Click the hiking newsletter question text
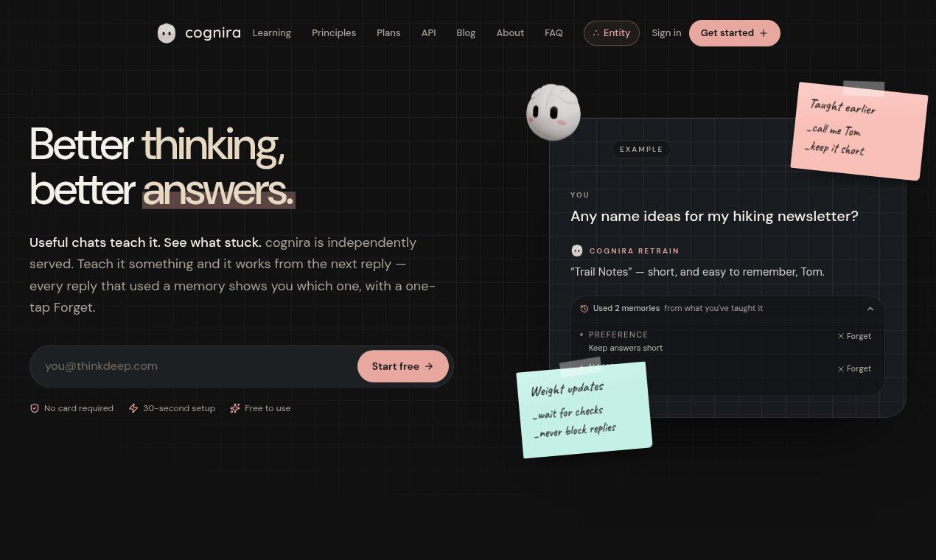The width and height of the screenshot is (936, 560). (x=714, y=217)
